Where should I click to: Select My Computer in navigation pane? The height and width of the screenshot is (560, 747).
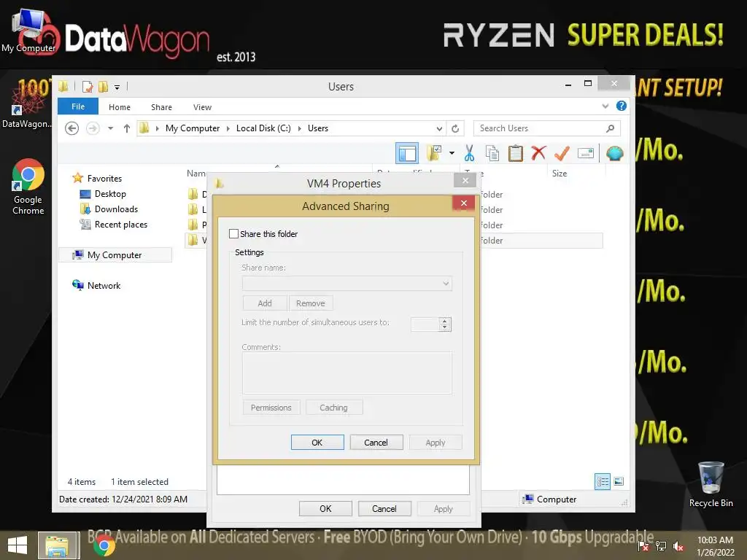[x=115, y=255]
